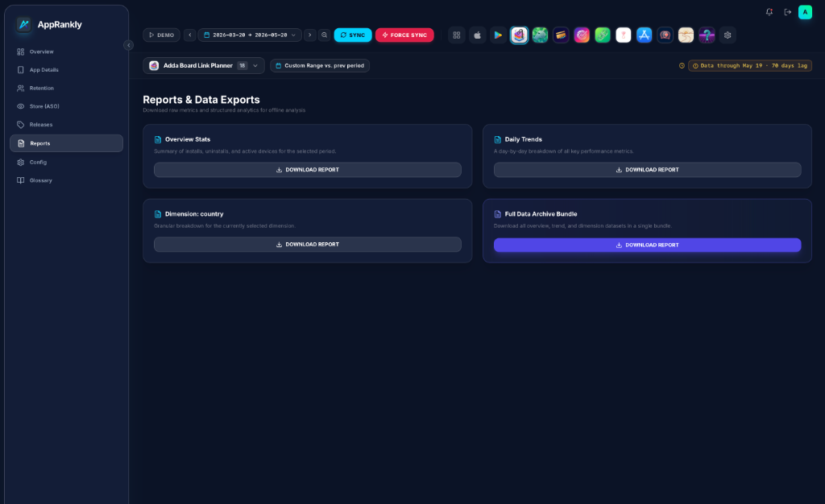
Task: Filter by Google Play platform icon
Action: click(498, 35)
